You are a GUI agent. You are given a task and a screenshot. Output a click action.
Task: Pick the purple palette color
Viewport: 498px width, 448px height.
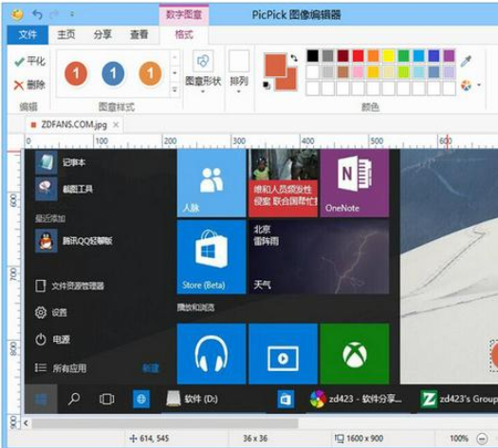(x=449, y=56)
